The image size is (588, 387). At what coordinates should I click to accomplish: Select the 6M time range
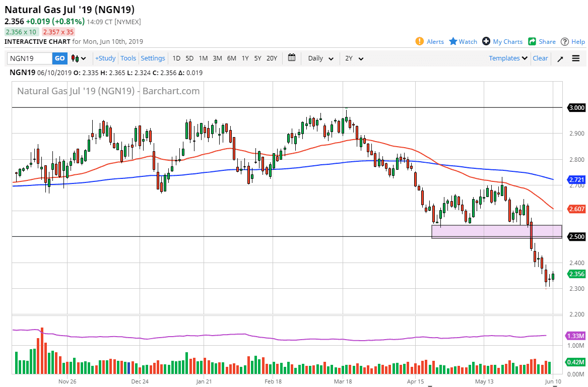pos(231,58)
